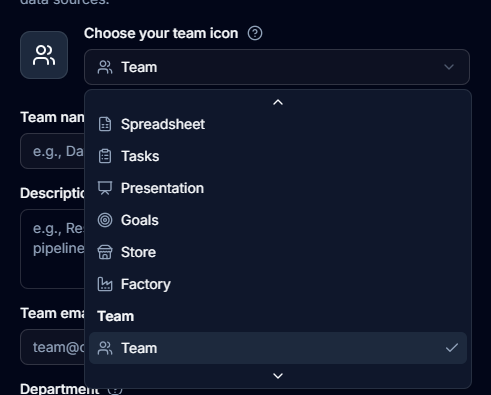Click the help icon beside Choose your team icon

click(255, 33)
